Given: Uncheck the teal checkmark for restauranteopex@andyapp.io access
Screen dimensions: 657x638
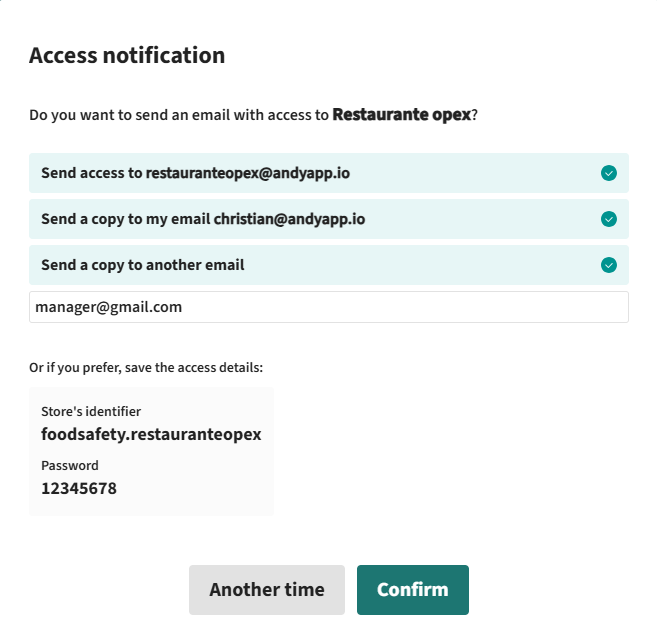Looking at the screenshot, I should [x=608, y=173].
